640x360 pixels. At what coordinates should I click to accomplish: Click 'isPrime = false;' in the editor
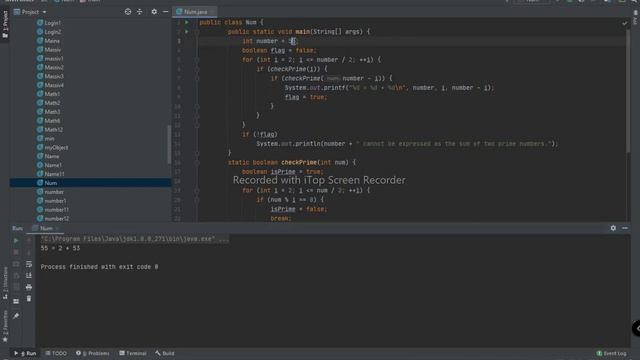[299, 209]
